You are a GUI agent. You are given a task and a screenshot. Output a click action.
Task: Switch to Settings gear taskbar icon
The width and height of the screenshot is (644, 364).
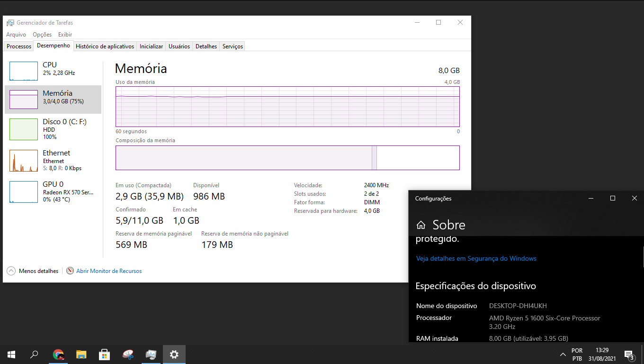point(174,355)
